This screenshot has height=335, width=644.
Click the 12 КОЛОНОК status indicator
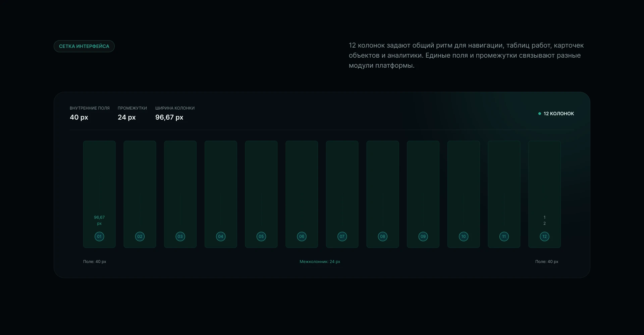(556, 114)
